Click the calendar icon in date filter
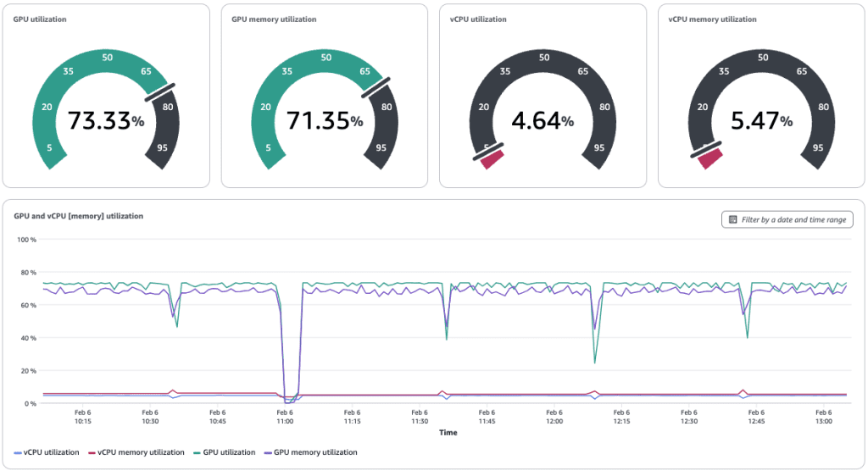The width and height of the screenshot is (868, 476). click(x=732, y=219)
